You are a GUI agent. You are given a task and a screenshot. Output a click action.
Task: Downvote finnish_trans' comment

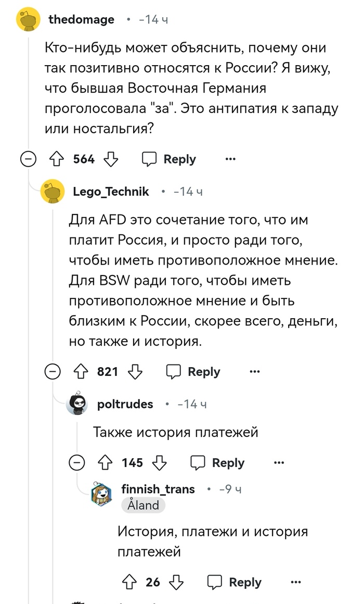click(177, 582)
